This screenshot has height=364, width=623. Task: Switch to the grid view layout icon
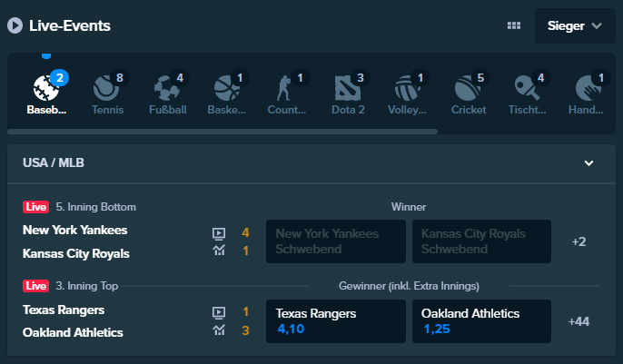pos(514,25)
